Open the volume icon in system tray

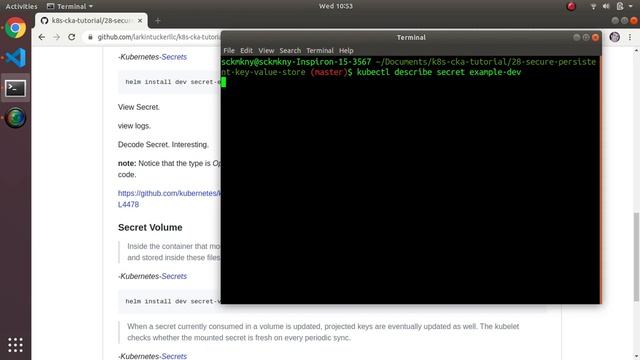pyautogui.click(x=606, y=6)
